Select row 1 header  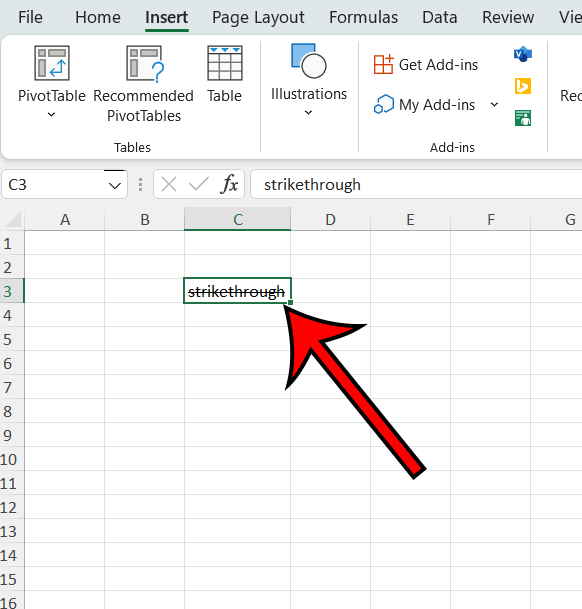coord(12,244)
